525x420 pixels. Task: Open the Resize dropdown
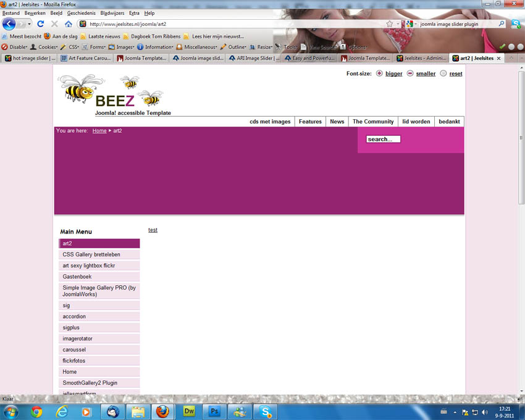click(x=261, y=47)
